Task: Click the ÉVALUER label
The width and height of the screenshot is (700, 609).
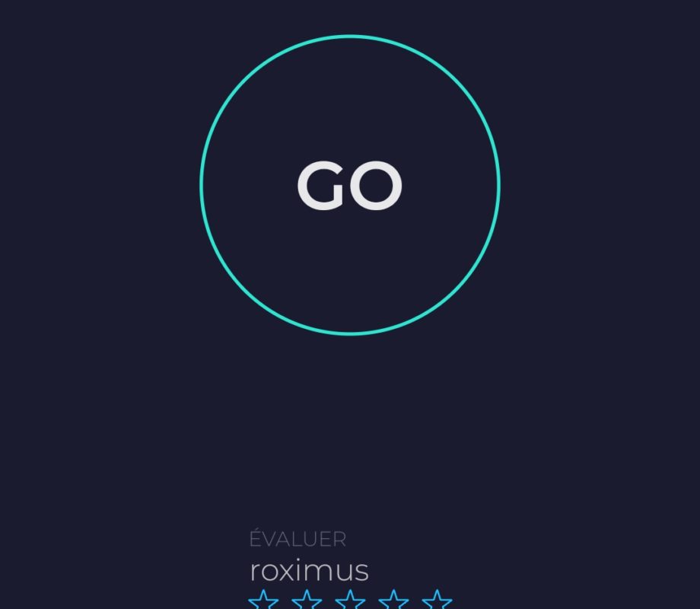Action: [x=297, y=537]
